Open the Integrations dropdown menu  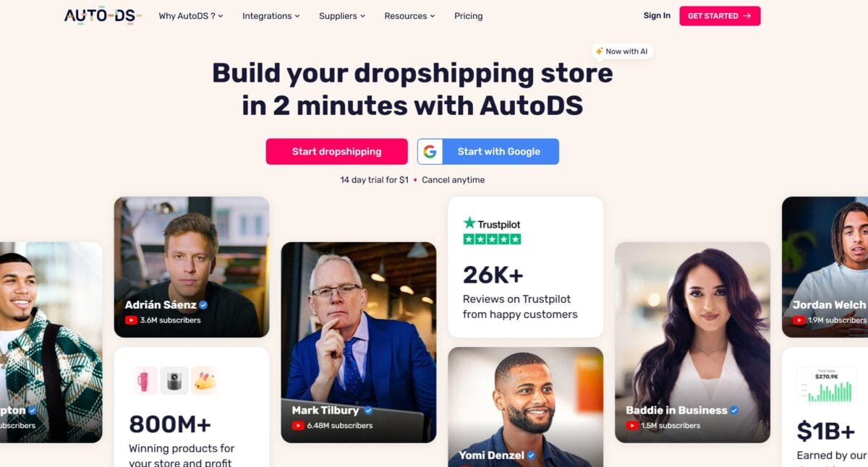[x=271, y=16]
